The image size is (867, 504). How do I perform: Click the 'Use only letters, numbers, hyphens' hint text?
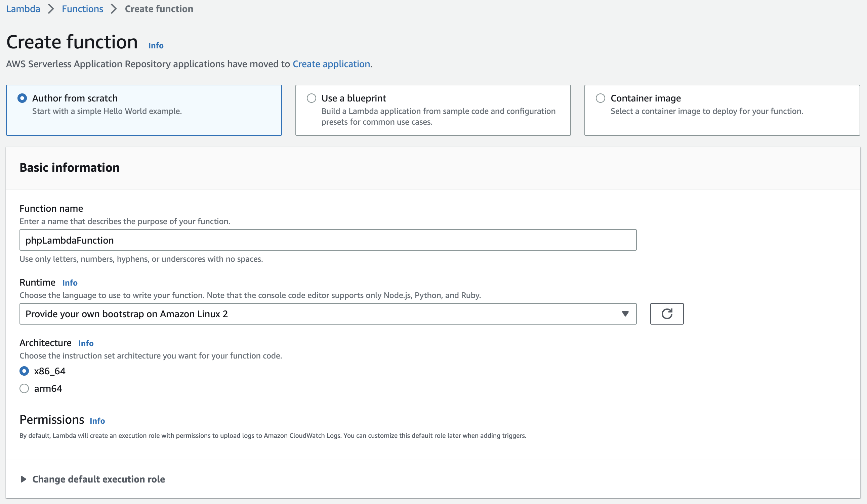141,259
